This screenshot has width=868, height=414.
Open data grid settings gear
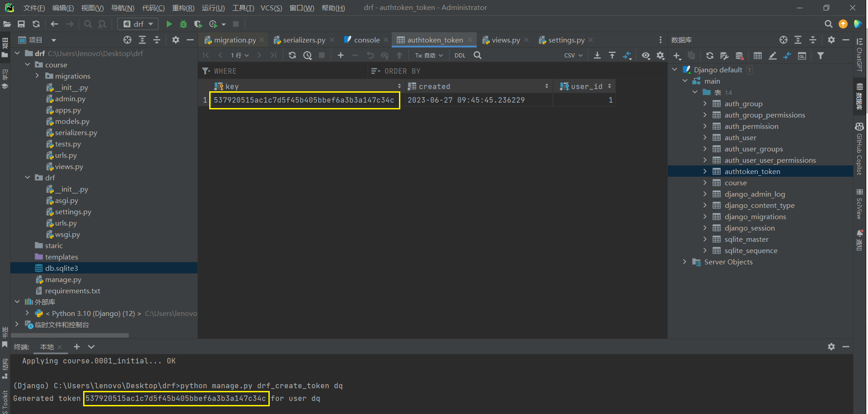pos(661,55)
